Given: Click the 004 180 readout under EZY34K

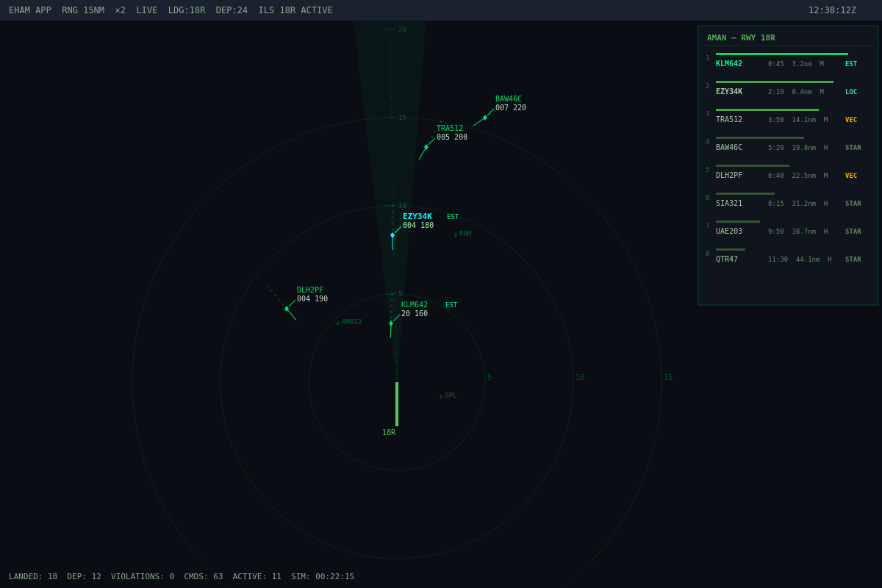Looking at the screenshot, I should pos(418,226).
